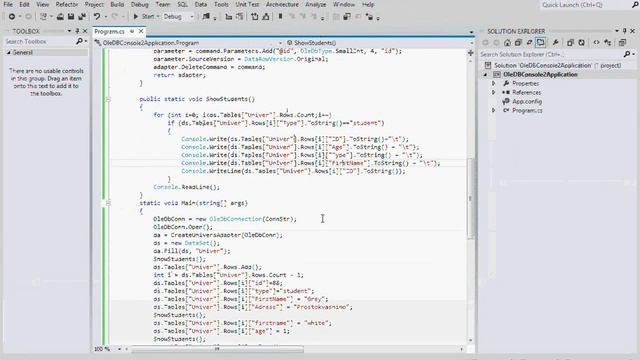Click the horizontal scrollbar thumb in editor
The height and width of the screenshot is (360, 640).
pos(217,349)
